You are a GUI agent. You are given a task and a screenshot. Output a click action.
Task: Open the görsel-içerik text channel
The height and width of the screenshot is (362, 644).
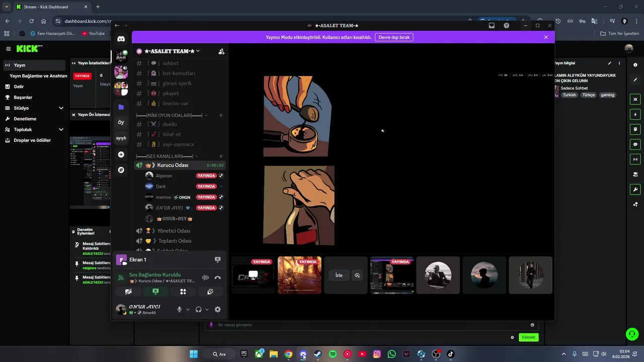tap(180, 83)
